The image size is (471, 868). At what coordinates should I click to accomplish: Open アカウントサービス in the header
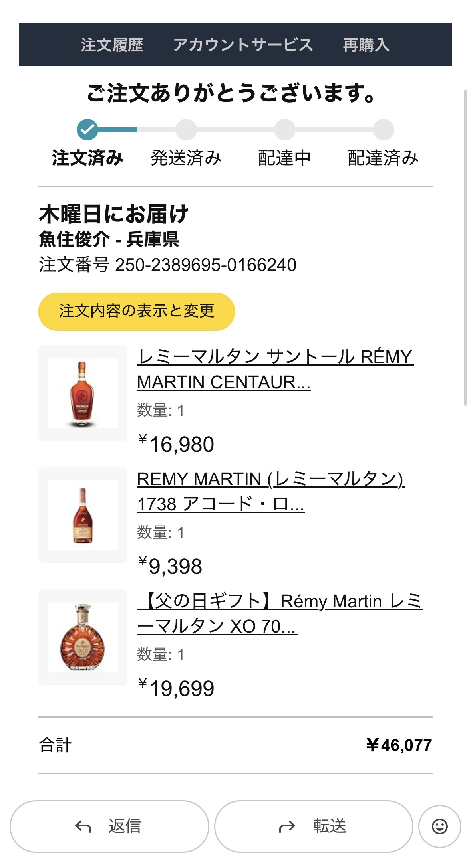[x=242, y=45]
